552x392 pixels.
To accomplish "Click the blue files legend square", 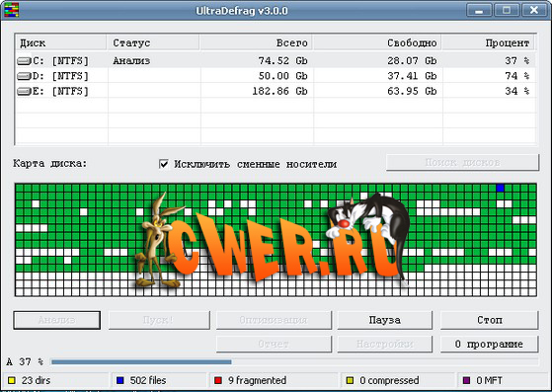I will point(120,380).
